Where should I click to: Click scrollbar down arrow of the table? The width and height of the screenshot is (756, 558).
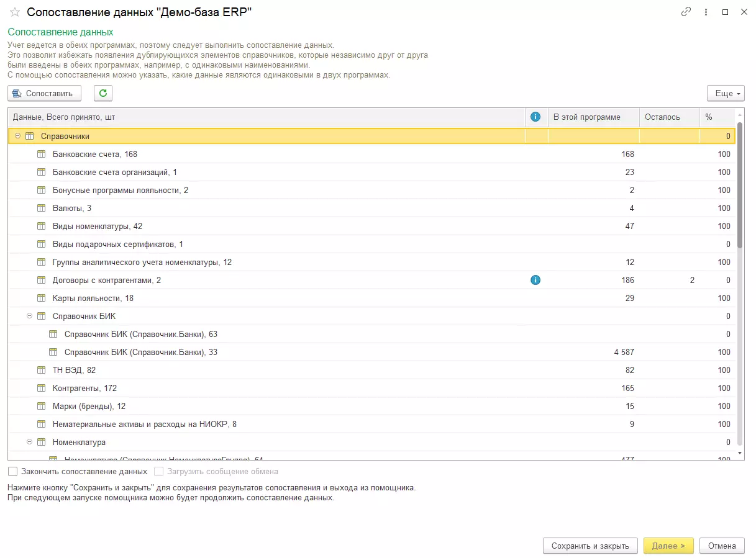tap(740, 454)
